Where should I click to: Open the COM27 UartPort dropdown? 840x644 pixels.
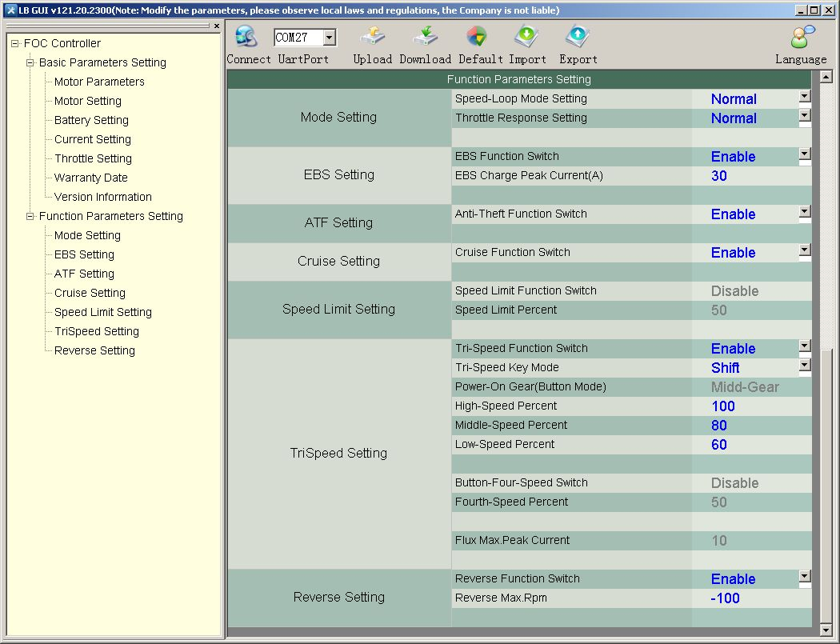click(329, 38)
